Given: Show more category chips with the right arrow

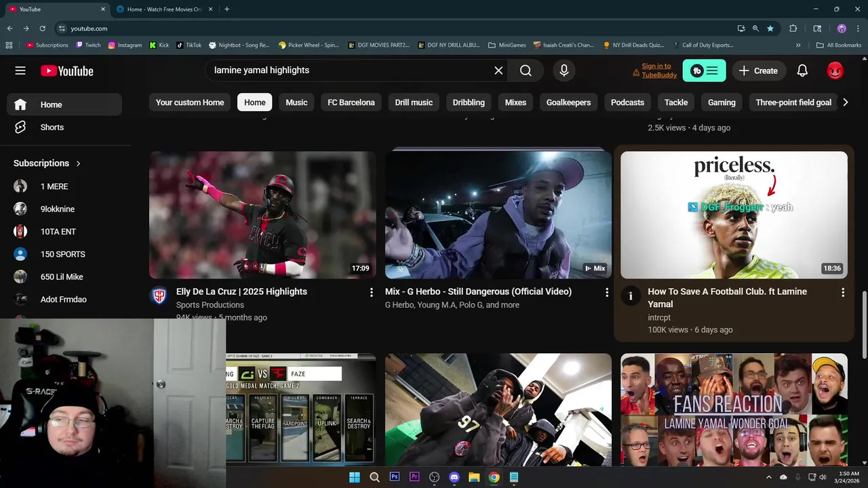Looking at the screenshot, I should pos(845,102).
